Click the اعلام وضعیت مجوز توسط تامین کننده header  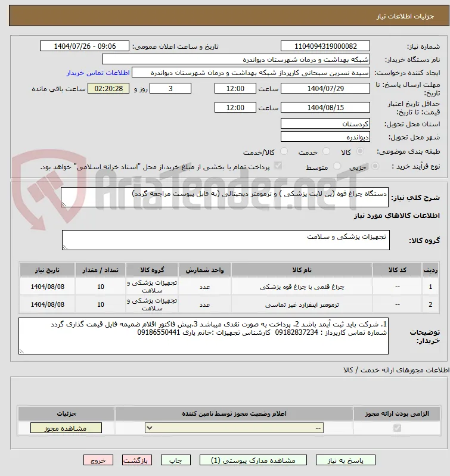click(234, 413)
